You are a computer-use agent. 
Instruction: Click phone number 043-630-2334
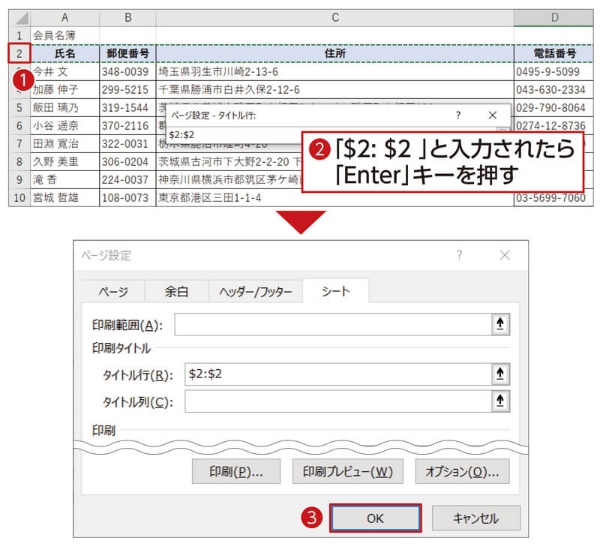(554, 90)
